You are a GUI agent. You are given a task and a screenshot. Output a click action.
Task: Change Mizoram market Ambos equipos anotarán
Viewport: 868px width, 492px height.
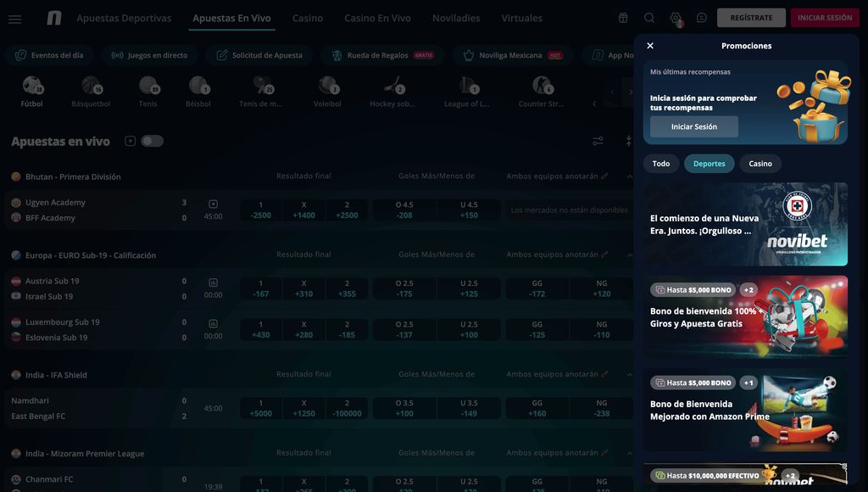coord(557,453)
